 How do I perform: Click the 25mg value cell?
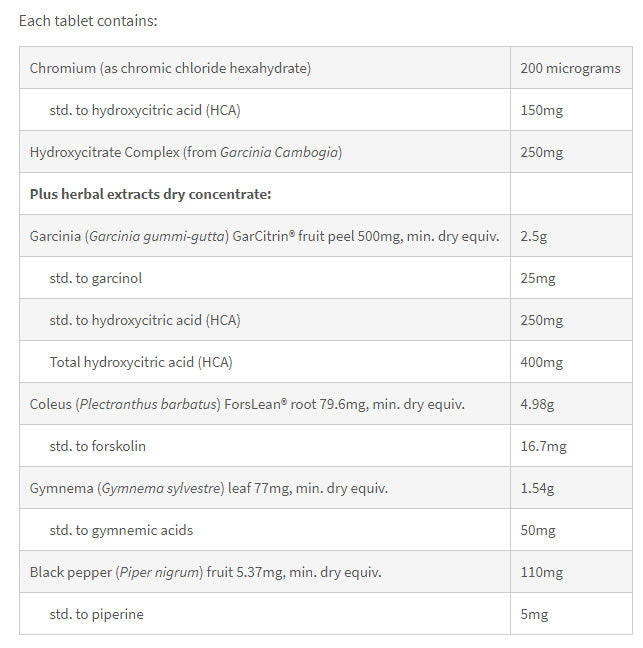[x=538, y=278]
